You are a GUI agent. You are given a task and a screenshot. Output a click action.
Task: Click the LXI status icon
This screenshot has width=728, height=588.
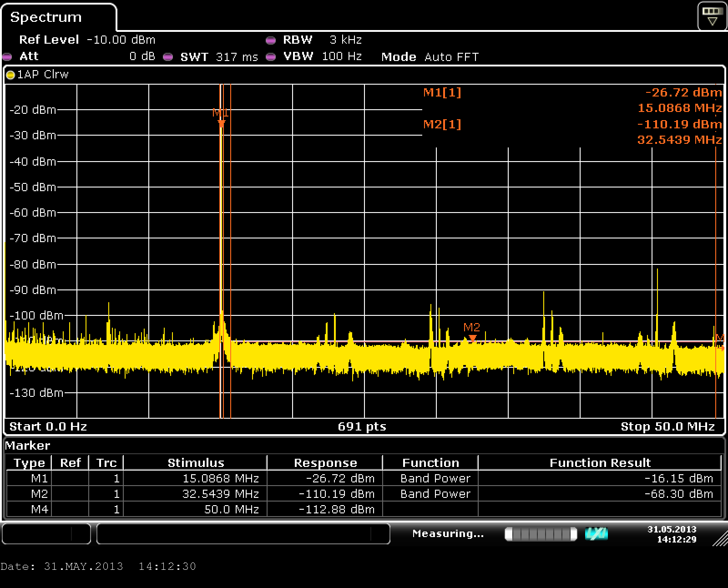tap(596, 533)
